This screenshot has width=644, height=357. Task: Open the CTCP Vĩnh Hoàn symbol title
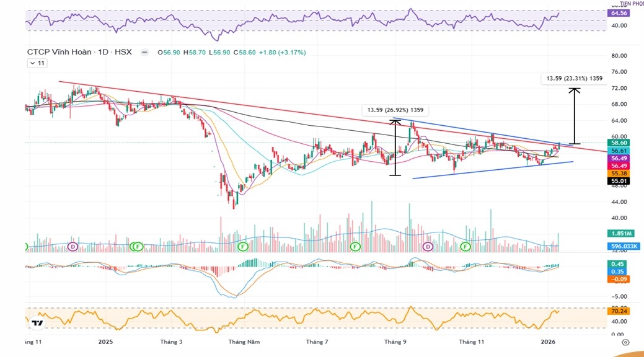tap(59, 53)
